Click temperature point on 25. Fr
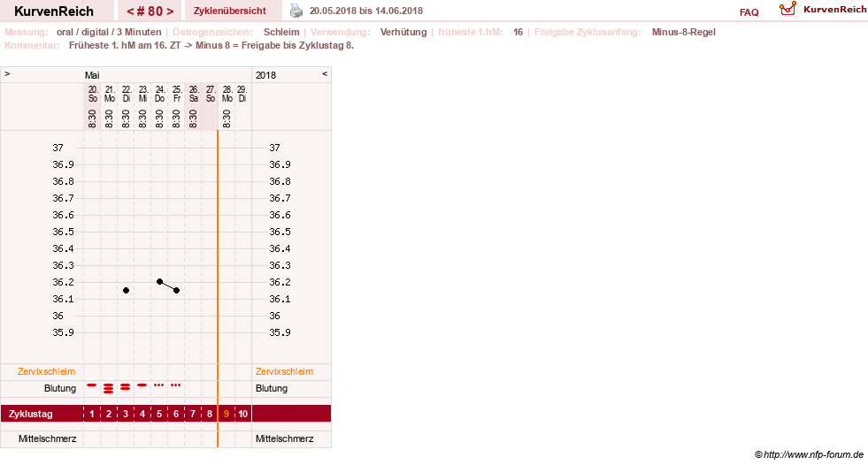 point(177,290)
